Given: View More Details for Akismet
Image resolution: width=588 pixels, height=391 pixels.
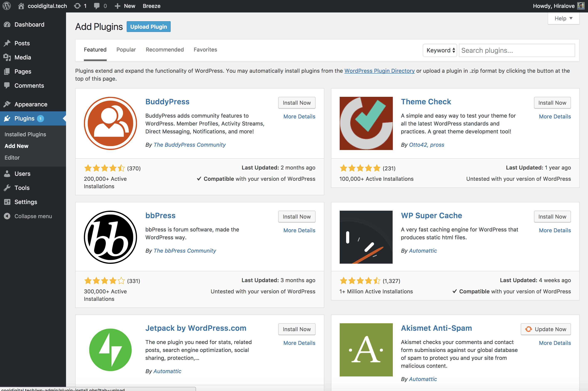Looking at the screenshot, I should (x=555, y=343).
